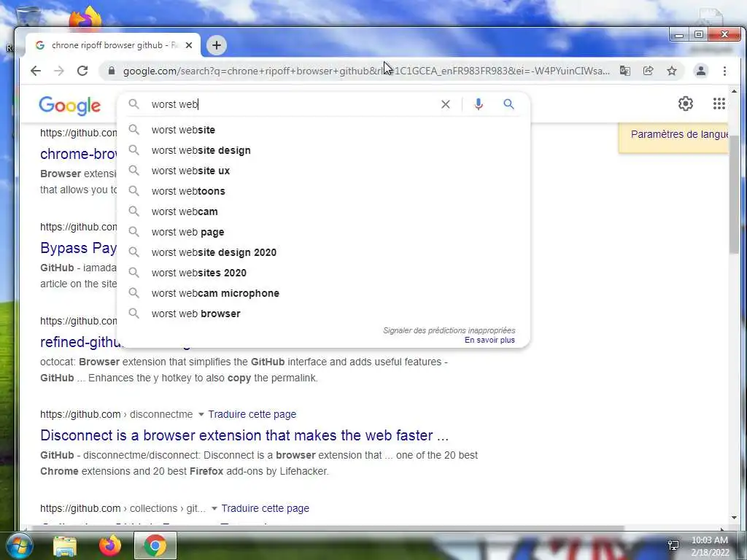
Task: Click the scrollbar up arrow
Action: pyautogui.click(x=734, y=91)
